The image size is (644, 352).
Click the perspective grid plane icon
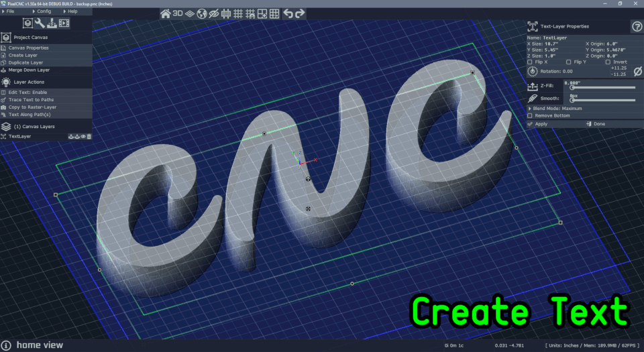click(x=189, y=13)
